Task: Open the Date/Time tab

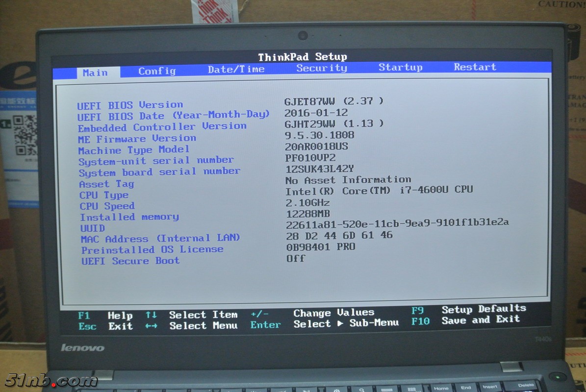Action: (236, 70)
